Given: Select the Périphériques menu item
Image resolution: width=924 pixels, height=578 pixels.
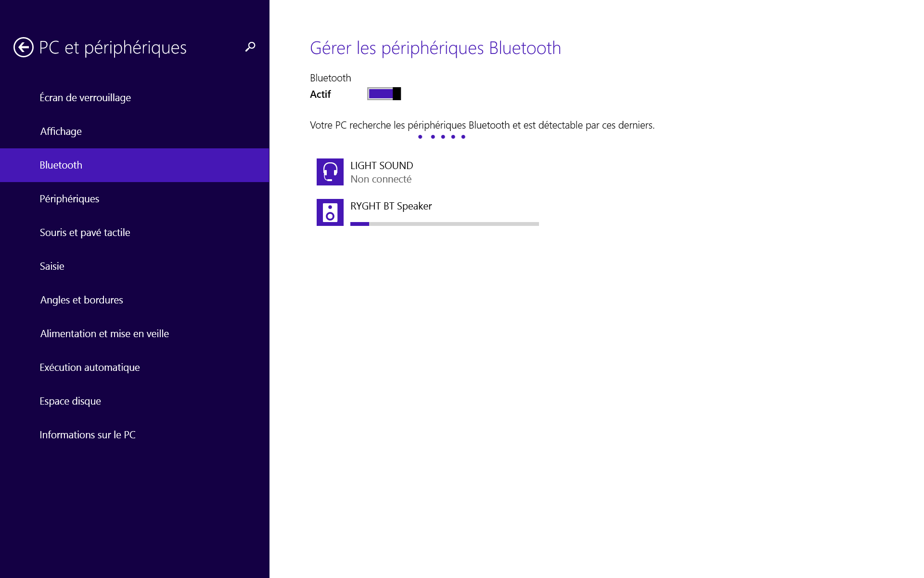Looking at the screenshot, I should (x=69, y=198).
